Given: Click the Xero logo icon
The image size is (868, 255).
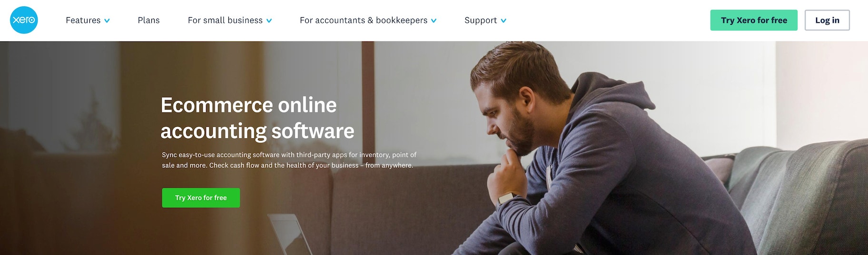Looking at the screenshot, I should pos(24,20).
